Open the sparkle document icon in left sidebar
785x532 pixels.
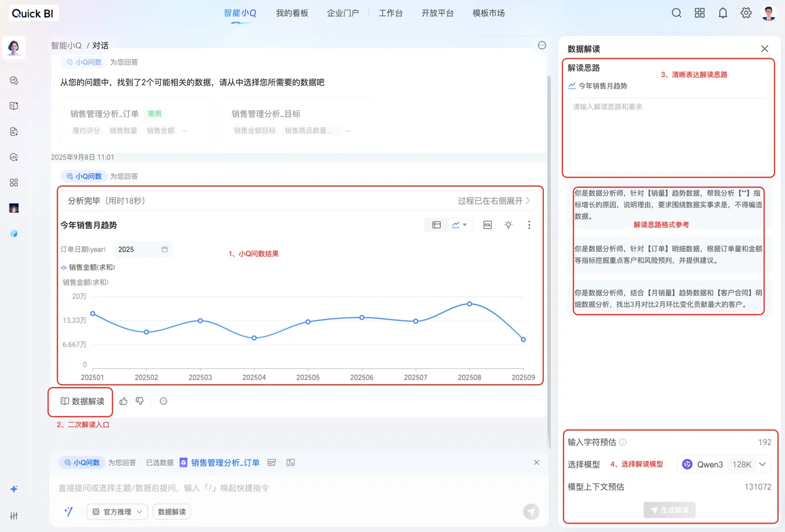pos(14,132)
